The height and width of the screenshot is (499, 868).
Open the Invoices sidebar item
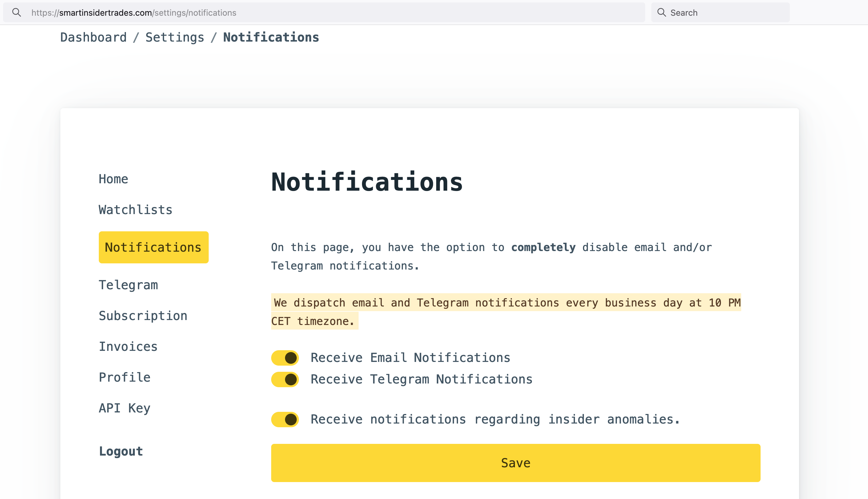128,347
